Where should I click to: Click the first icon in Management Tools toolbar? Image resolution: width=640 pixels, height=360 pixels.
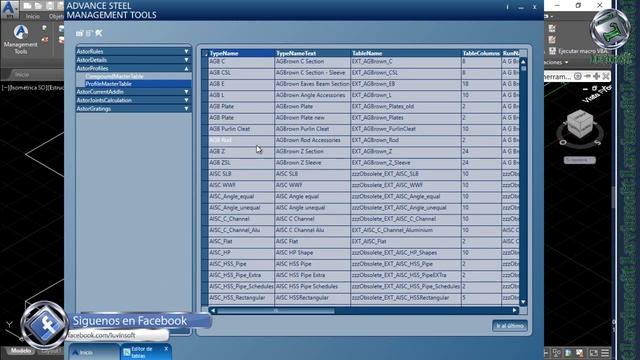click(79, 33)
